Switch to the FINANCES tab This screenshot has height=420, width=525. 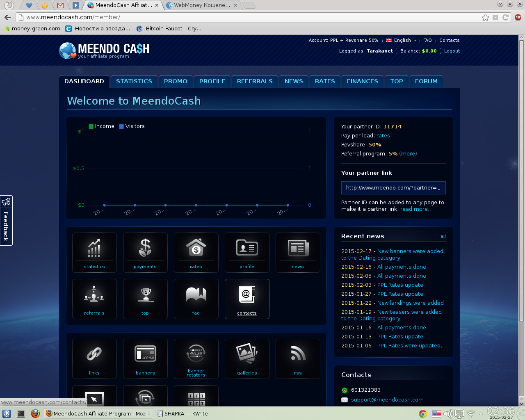[x=363, y=81]
